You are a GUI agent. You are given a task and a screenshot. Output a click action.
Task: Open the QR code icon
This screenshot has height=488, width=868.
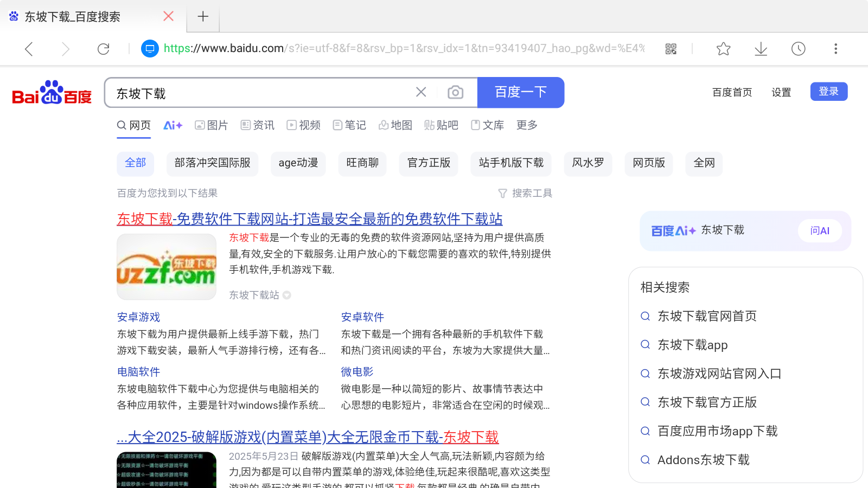671,49
